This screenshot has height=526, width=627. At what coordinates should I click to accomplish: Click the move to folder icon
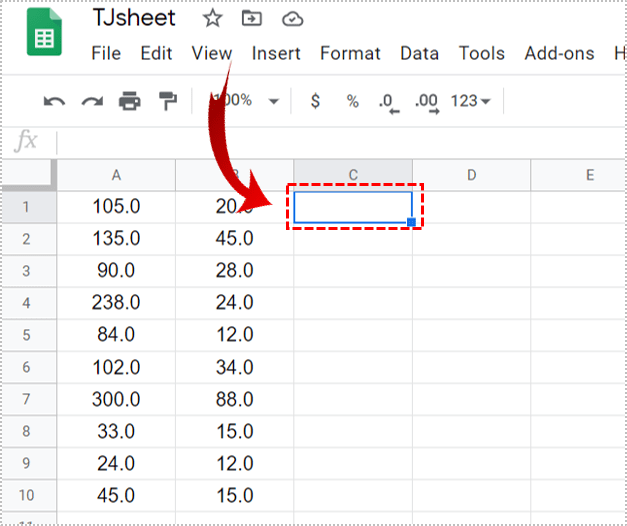252,18
